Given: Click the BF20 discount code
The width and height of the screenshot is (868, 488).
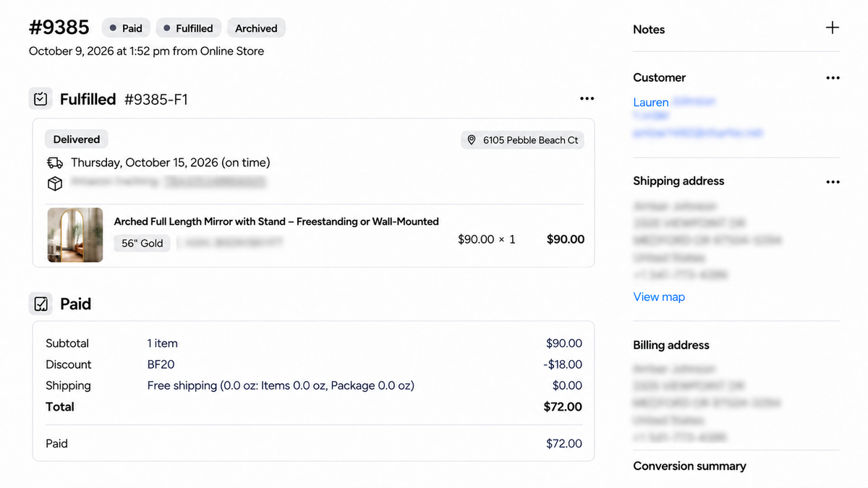Looking at the screenshot, I should pos(161,364).
